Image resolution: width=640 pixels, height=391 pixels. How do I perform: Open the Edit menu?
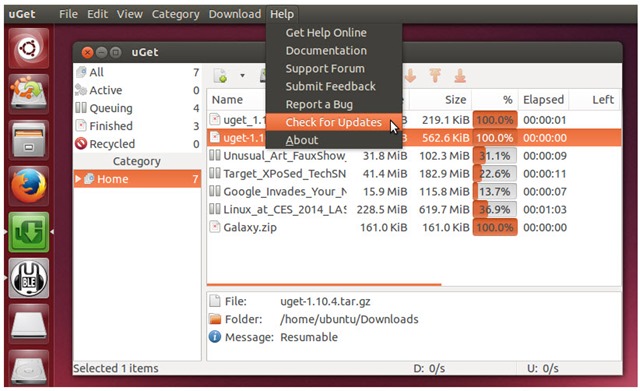coord(97,14)
